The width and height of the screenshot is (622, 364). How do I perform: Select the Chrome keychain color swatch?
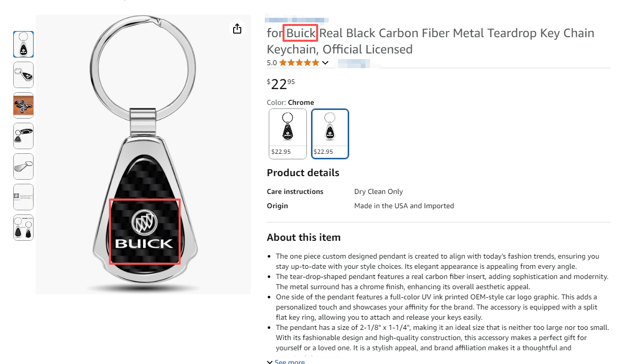[x=330, y=133]
